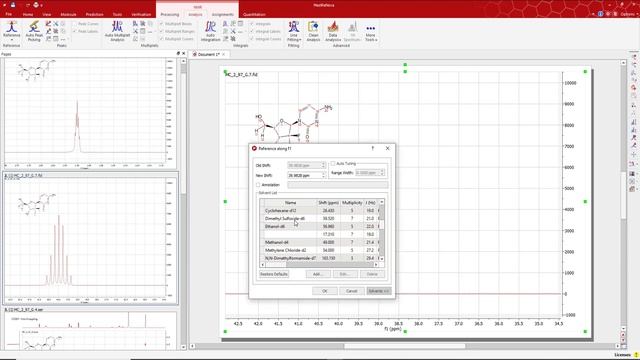Viewport: 640px width, 360px height.
Task: Select the Document 1 tab
Action: pos(209,54)
